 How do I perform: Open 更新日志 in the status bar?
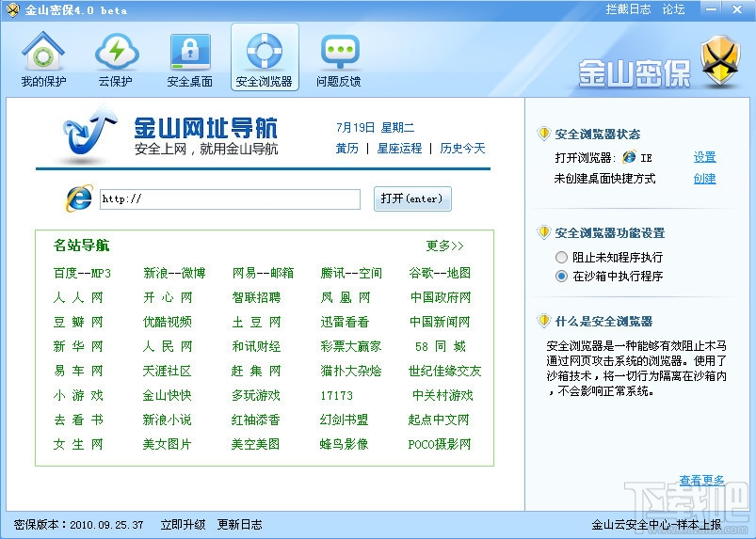coord(239,525)
